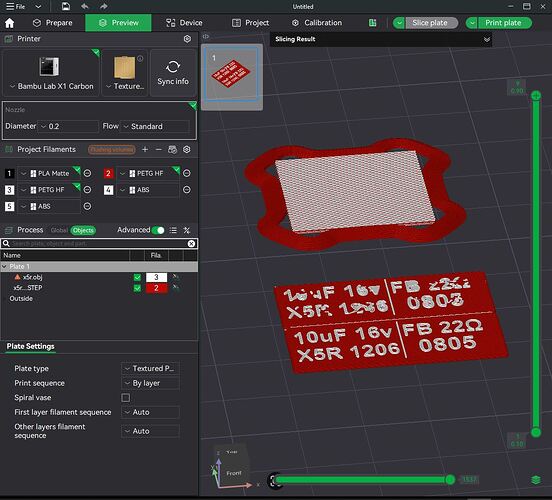The width and height of the screenshot is (552, 500).
Task: Select the Outside tree item
Action: pos(21,299)
